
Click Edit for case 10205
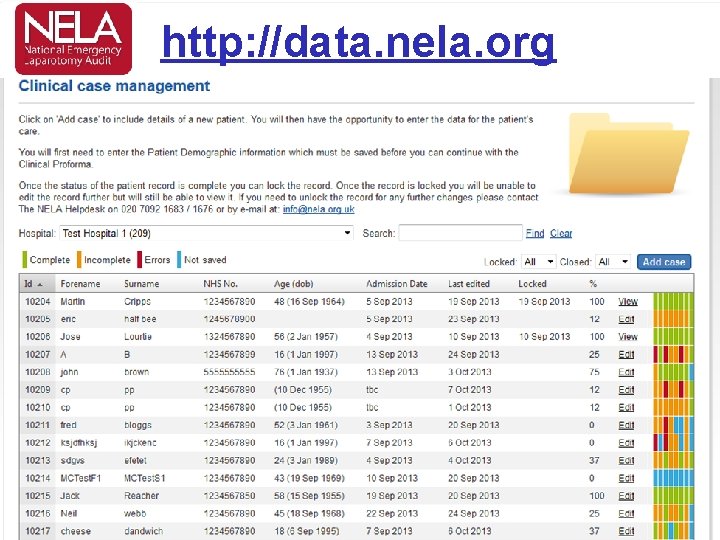(626, 319)
